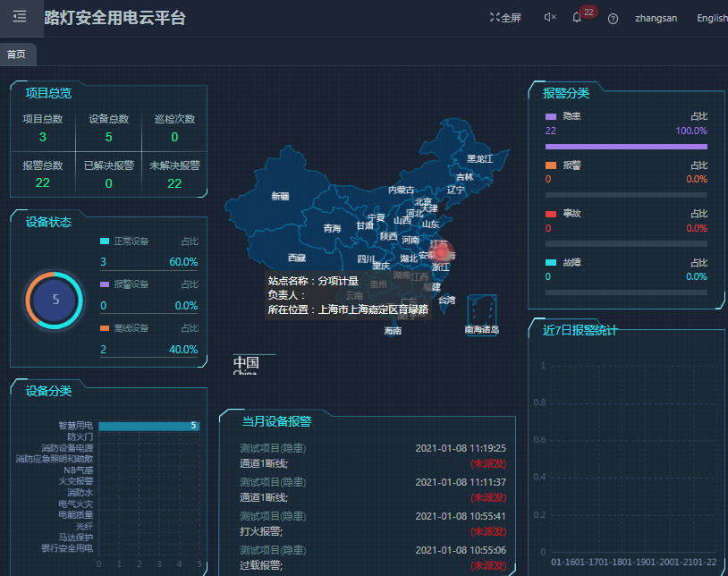Click the cyan 正常设备 legend swatch
This screenshot has width=728, height=576.
105,241
